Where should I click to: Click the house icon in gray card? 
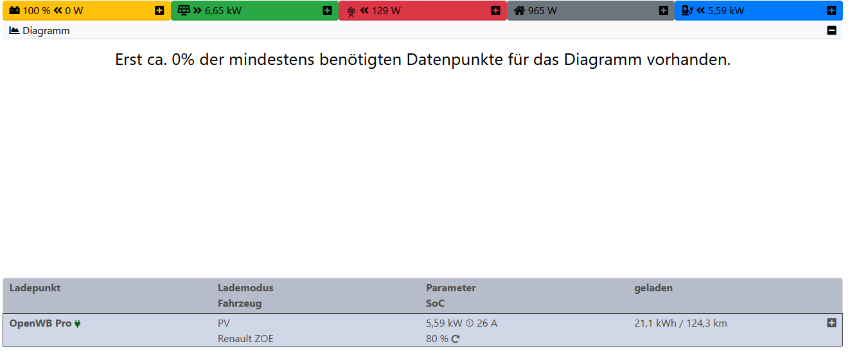point(520,10)
